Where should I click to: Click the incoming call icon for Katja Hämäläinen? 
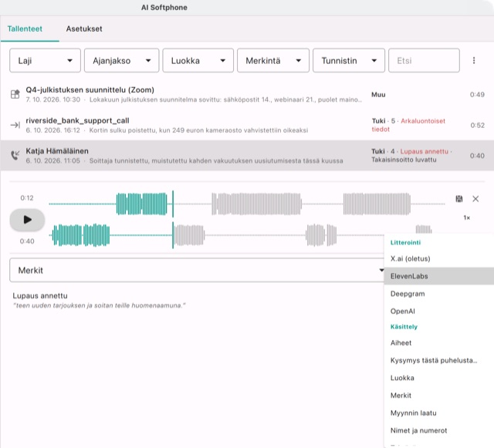click(x=15, y=155)
